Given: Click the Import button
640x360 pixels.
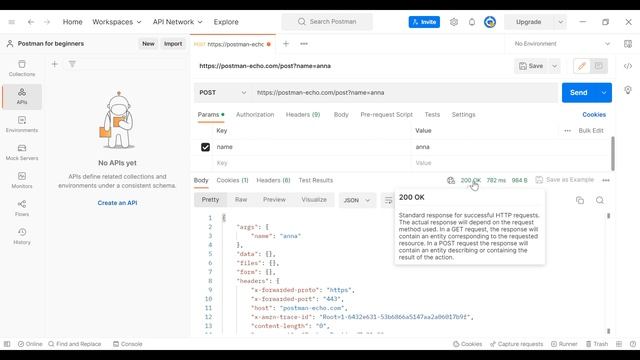Looking at the screenshot, I should 173,44.
